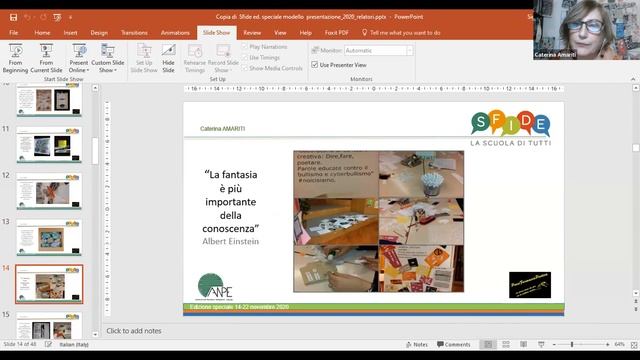Click the zoom slider handle
640x360 pixels.
coord(572,344)
